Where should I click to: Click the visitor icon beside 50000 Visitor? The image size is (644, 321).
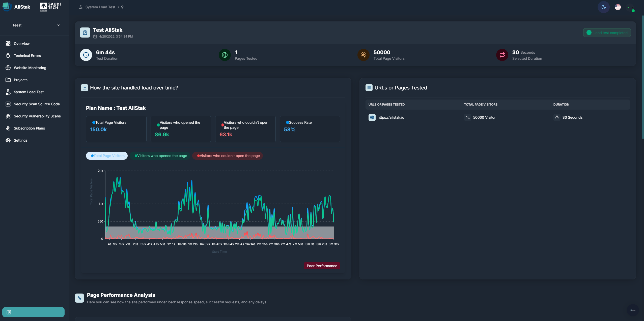[468, 117]
